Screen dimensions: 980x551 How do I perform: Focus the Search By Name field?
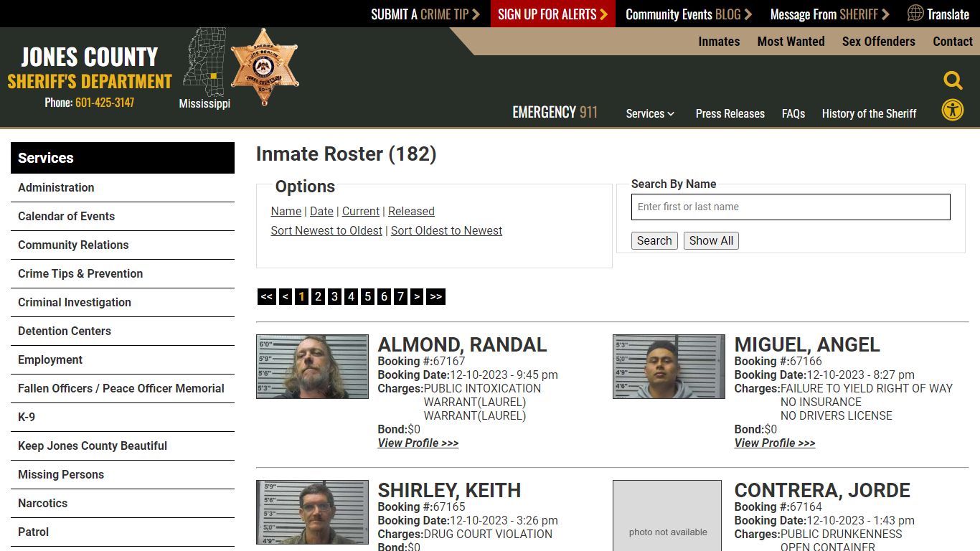pos(791,207)
